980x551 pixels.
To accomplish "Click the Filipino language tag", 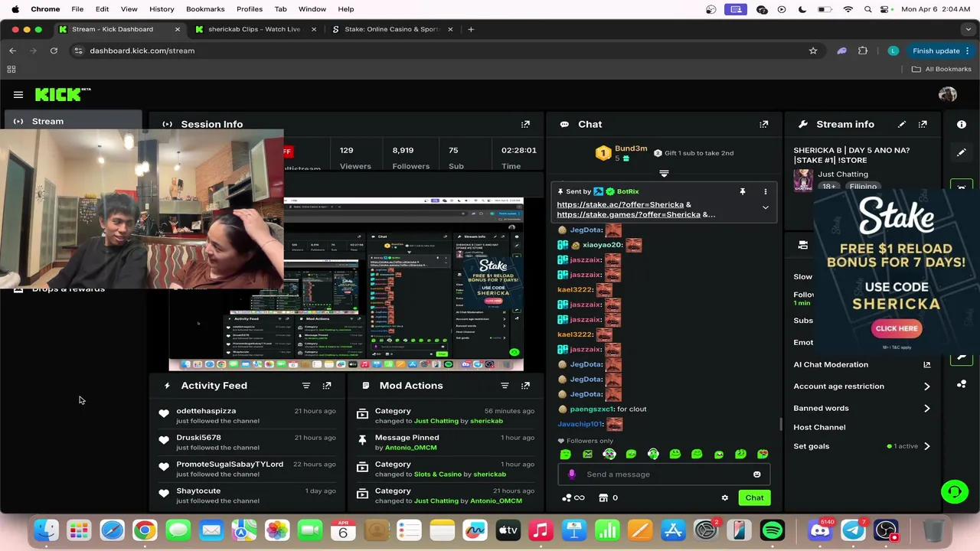I will (x=863, y=187).
